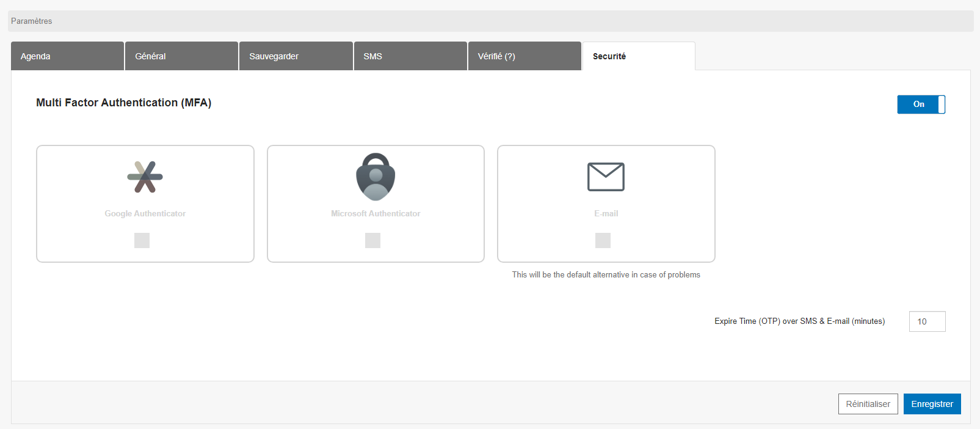Click the Microsoft Authenticator text label
Image resolution: width=980 pixels, height=429 pixels.
376,213
